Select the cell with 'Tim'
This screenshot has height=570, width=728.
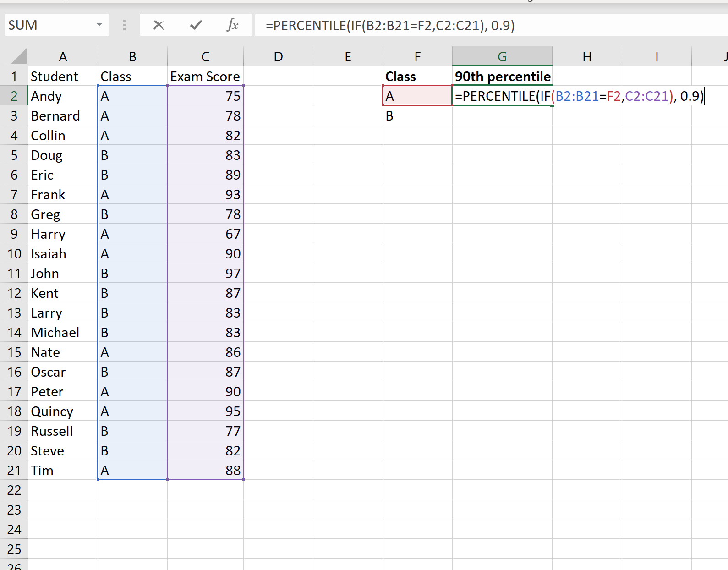63,470
